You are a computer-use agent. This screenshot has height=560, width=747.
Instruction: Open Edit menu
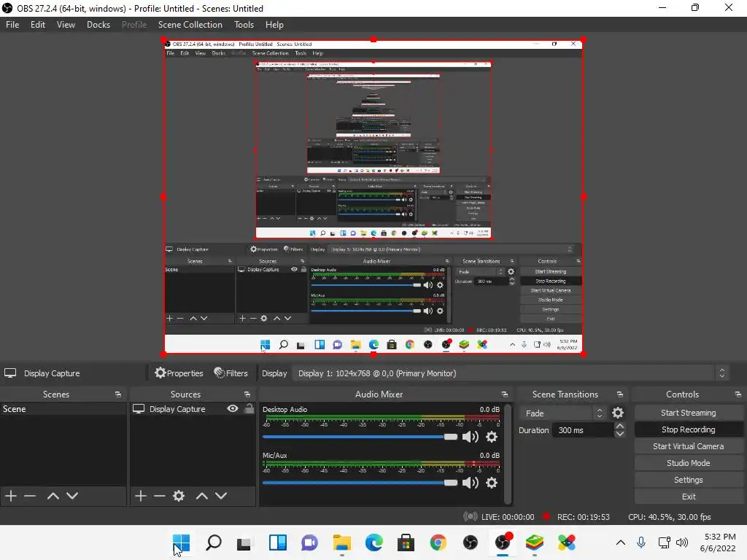pos(38,25)
